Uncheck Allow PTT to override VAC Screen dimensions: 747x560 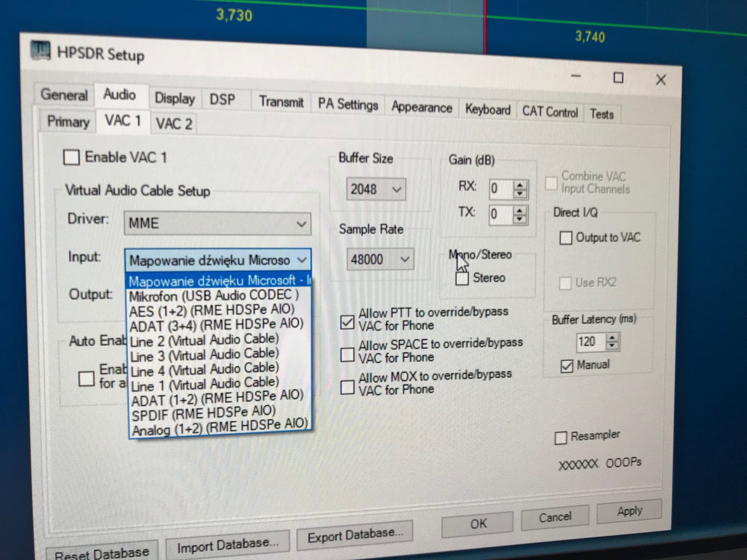coord(347,322)
